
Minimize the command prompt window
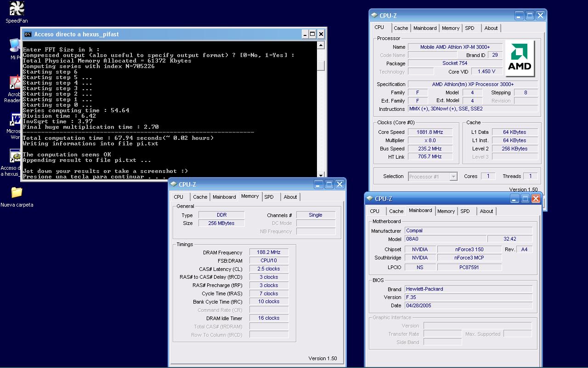[x=305, y=34]
